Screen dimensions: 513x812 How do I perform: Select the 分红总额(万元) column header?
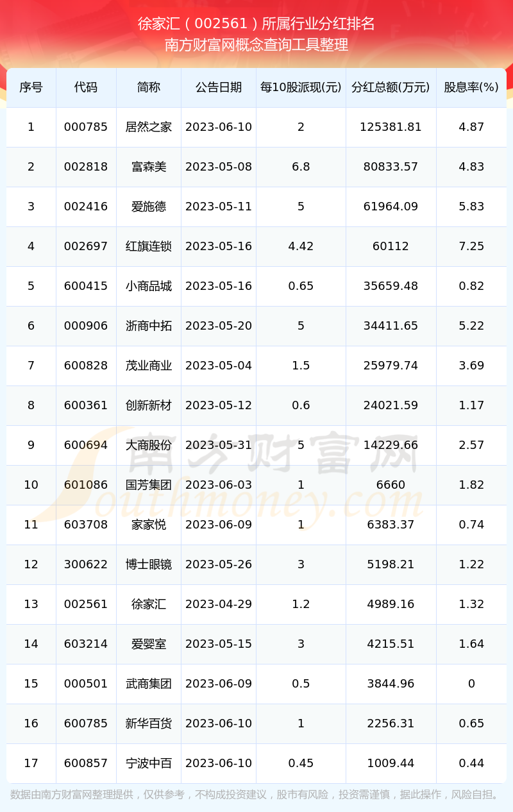391,87
